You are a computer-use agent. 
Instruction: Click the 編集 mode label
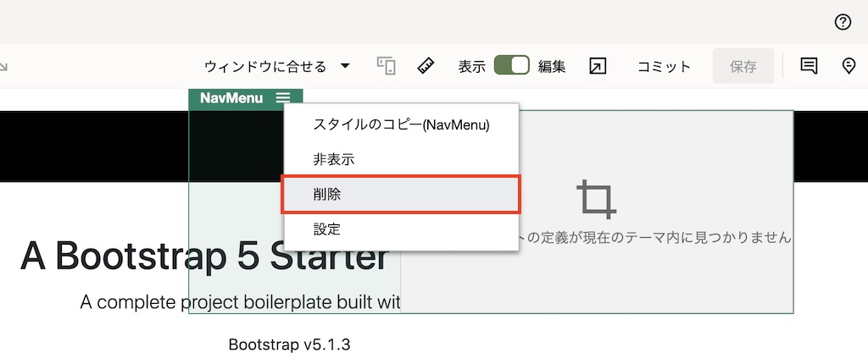[x=552, y=66]
